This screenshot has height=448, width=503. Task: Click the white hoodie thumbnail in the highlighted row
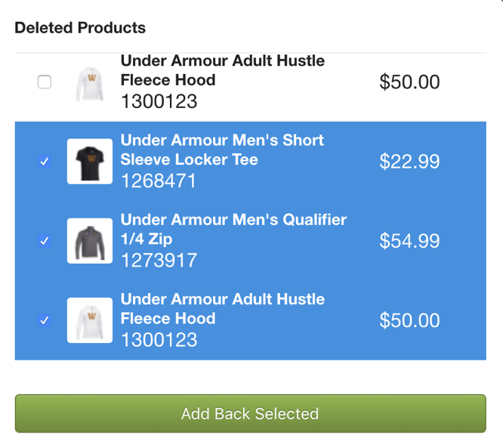90,320
